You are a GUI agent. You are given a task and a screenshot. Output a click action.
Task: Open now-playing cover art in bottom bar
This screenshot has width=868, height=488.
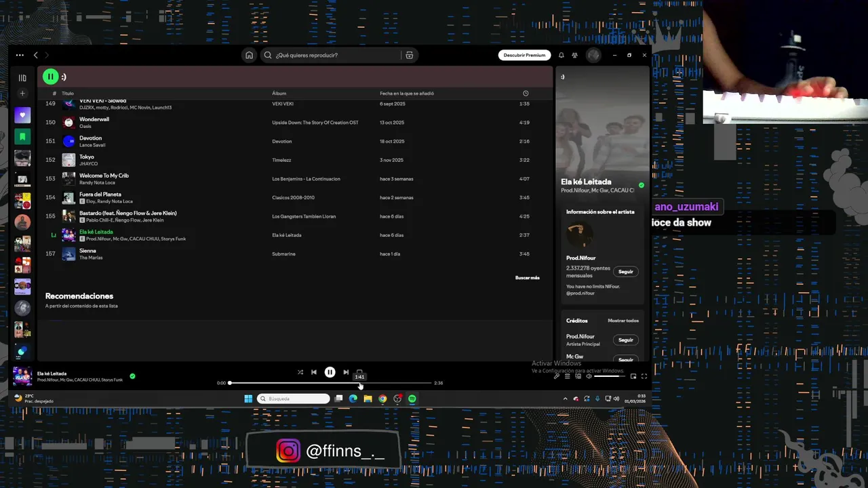click(x=22, y=376)
